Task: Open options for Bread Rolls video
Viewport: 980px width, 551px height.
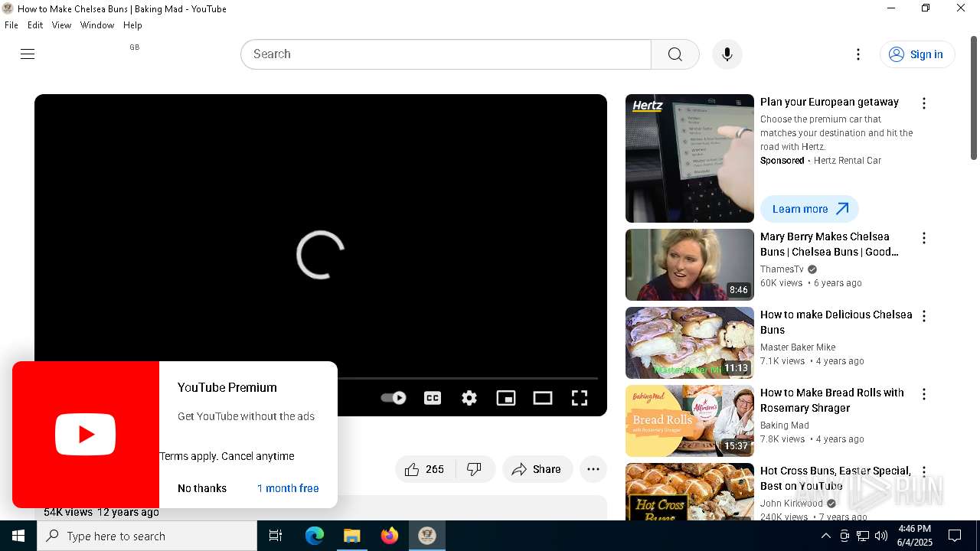Action: (x=924, y=394)
